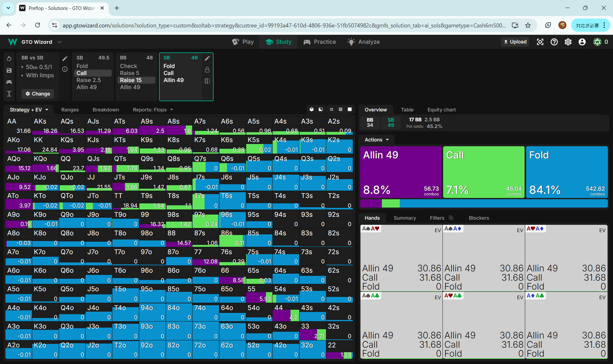Click the collapse height icon in left sidebar
Screen dimensions: 613x364
pyautogui.click(x=9, y=94)
